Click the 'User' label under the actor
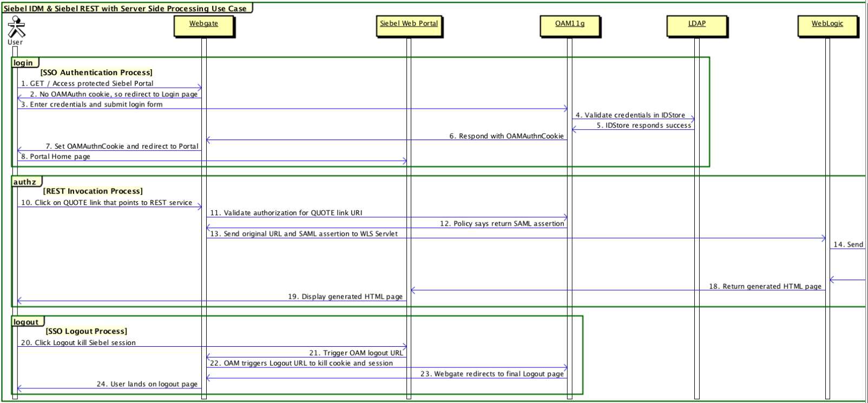Image resolution: width=868 pixels, height=403 pixels. tap(15, 42)
